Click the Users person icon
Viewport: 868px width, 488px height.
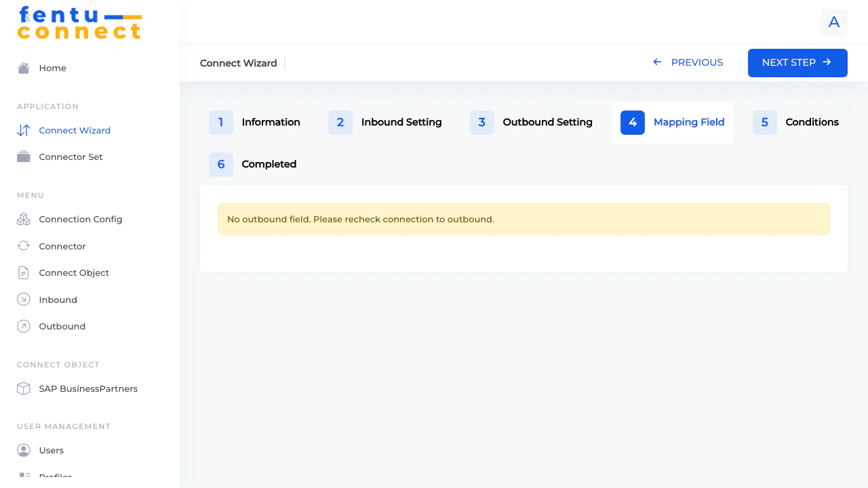(x=24, y=450)
